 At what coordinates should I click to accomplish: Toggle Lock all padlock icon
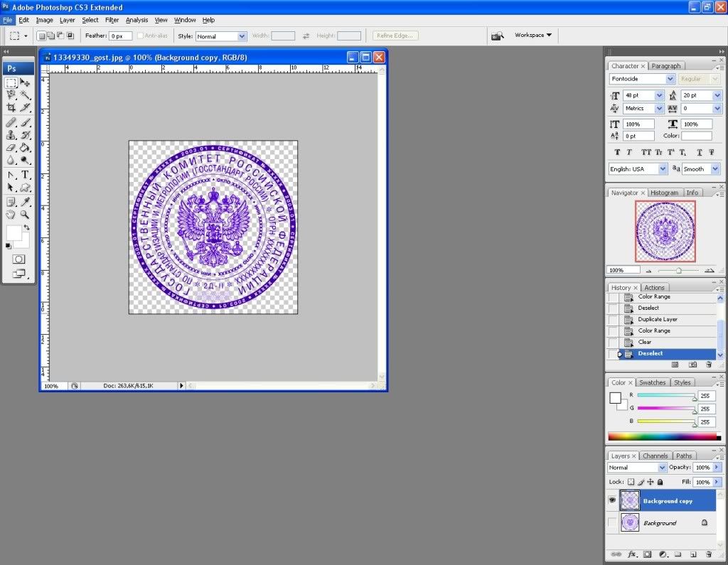pos(660,482)
